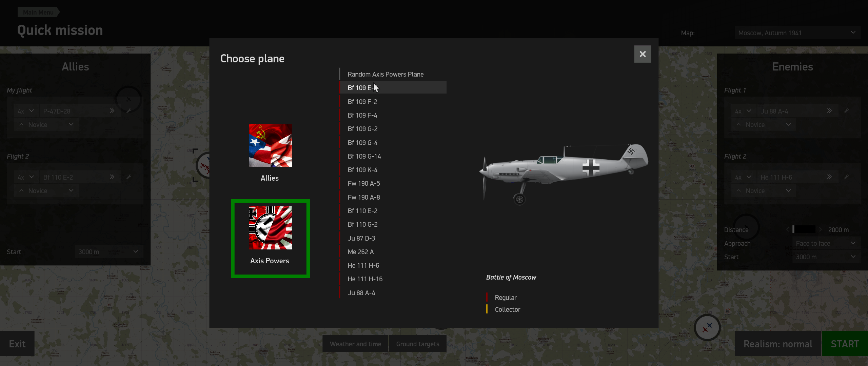This screenshot has height=366, width=868.
Task: Decrease Distance with left arrow
Action: (x=788, y=229)
